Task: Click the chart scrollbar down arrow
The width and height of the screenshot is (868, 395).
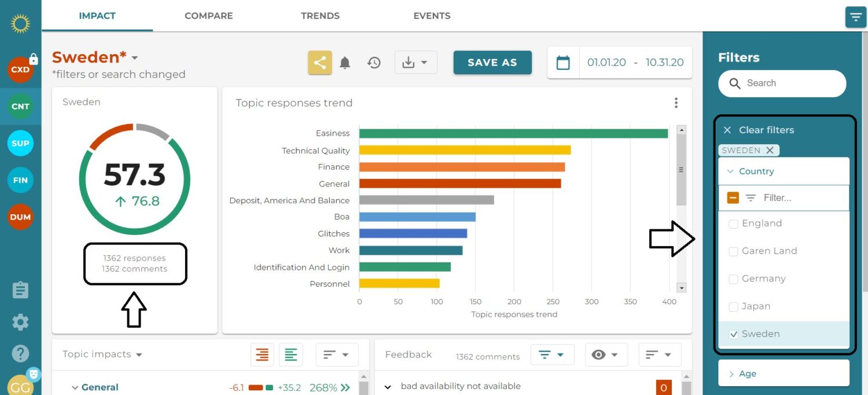Action: 681,288
